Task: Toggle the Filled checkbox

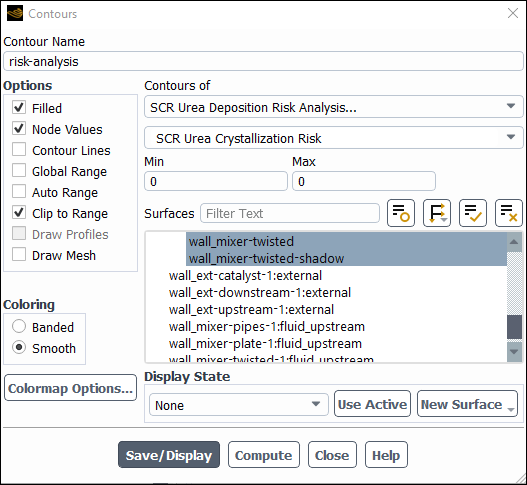Action: (x=19, y=108)
